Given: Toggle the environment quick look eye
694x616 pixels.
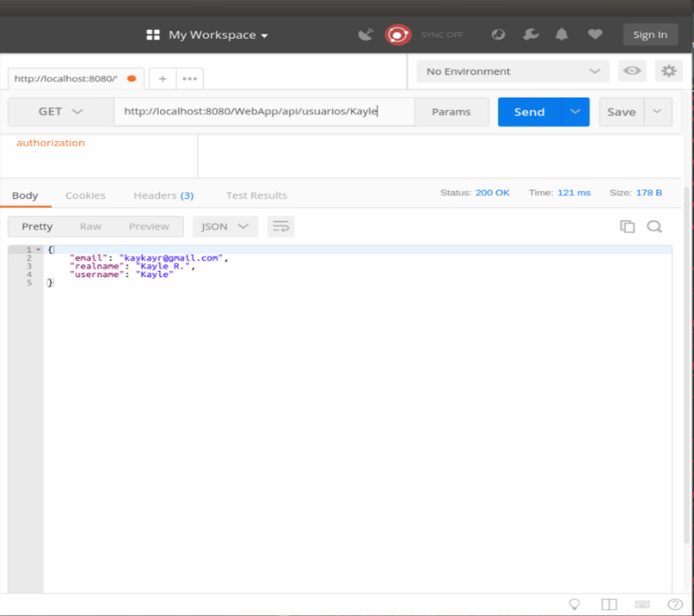Looking at the screenshot, I should click(x=631, y=71).
